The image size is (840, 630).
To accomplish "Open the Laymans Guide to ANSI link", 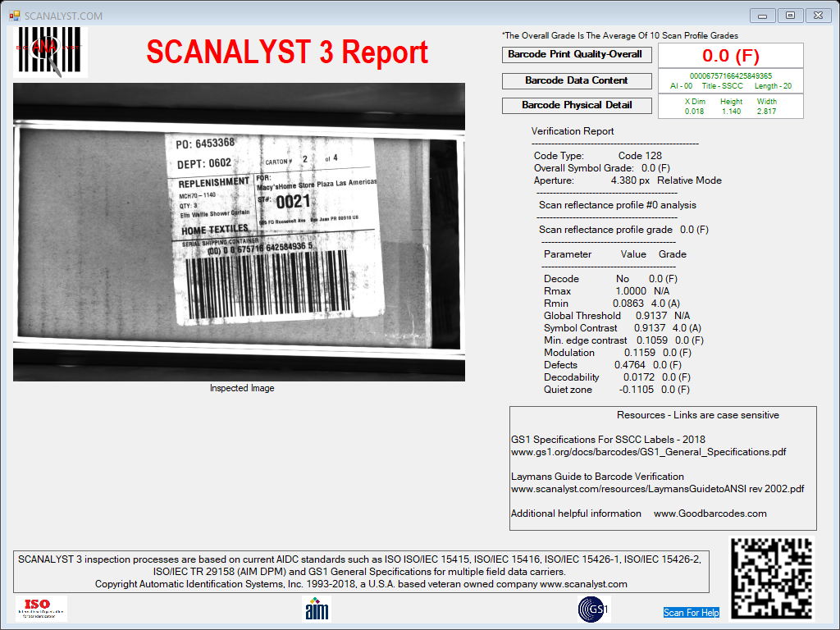I will pyautogui.click(x=657, y=489).
